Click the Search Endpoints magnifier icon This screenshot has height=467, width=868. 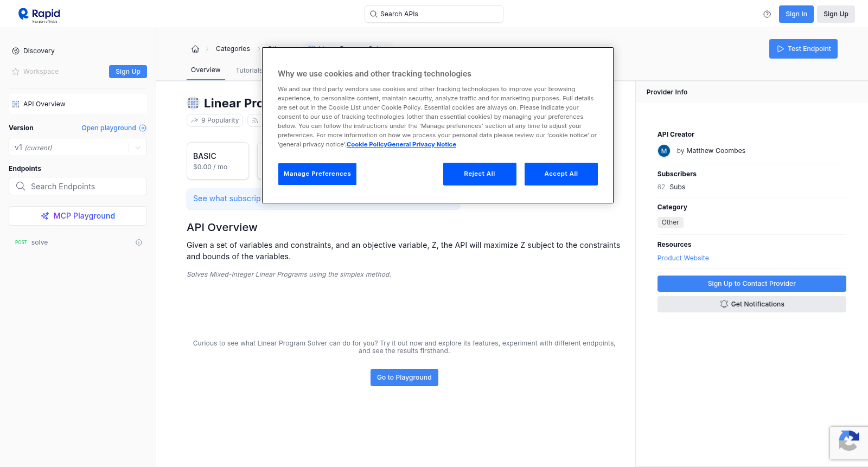[x=21, y=186]
